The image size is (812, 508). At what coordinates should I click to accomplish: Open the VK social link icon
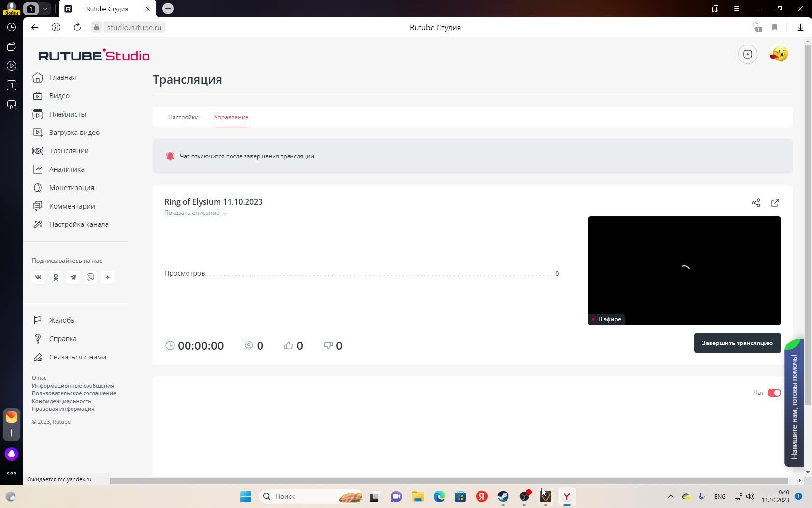(x=38, y=277)
